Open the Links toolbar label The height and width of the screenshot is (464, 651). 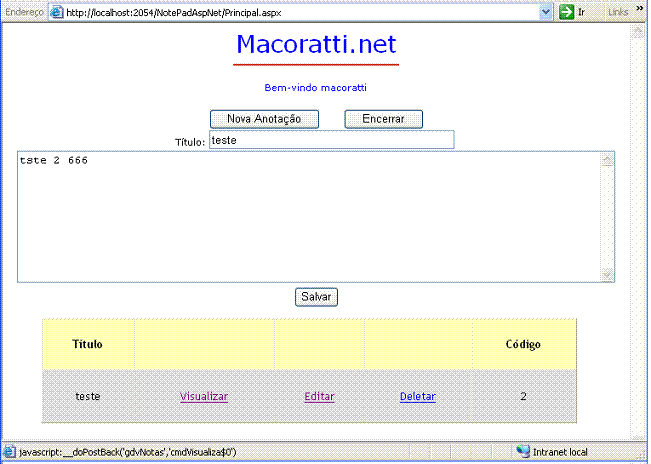pyautogui.click(x=618, y=12)
